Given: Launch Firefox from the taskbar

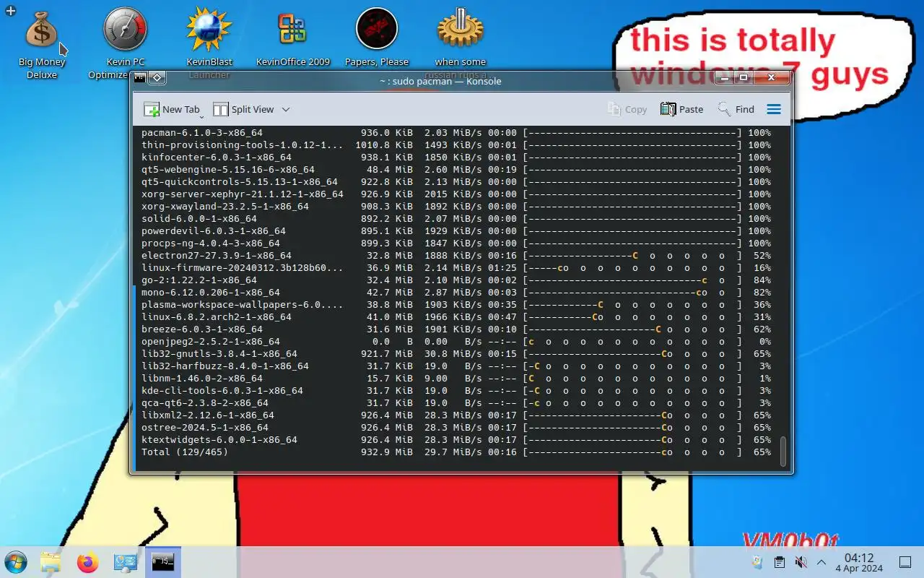Looking at the screenshot, I should point(88,562).
